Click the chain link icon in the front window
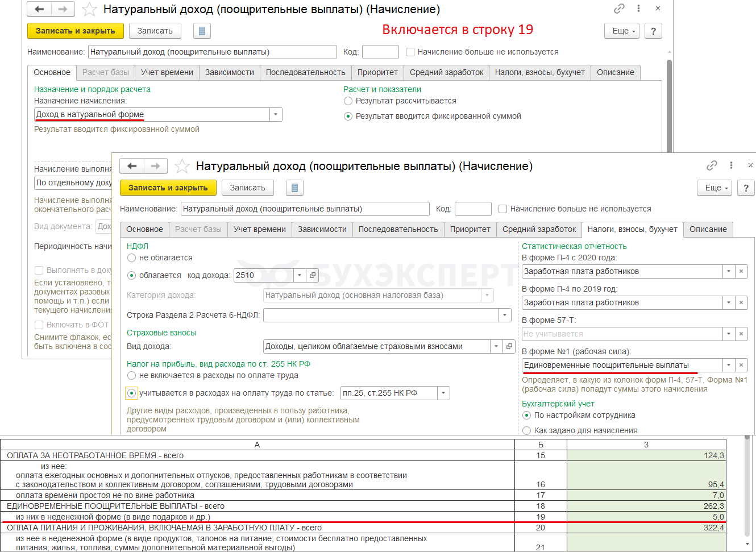This screenshot has height=552, width=756. click(x=712, y=165)
